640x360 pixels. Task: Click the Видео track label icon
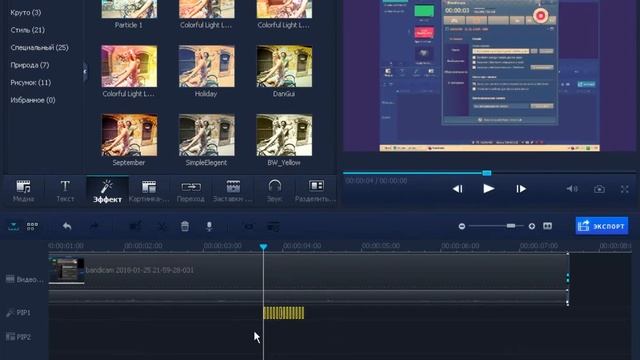pos(10,279)
